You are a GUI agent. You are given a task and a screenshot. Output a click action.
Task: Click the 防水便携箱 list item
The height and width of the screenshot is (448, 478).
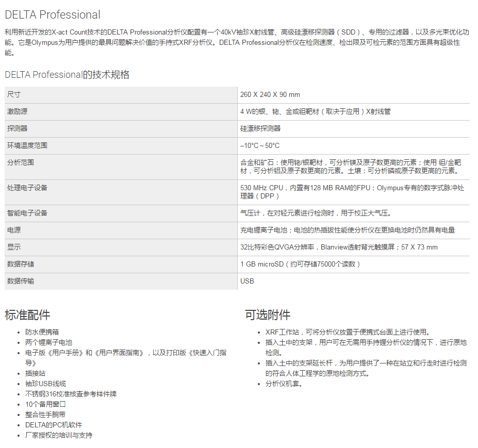point(42,333)
